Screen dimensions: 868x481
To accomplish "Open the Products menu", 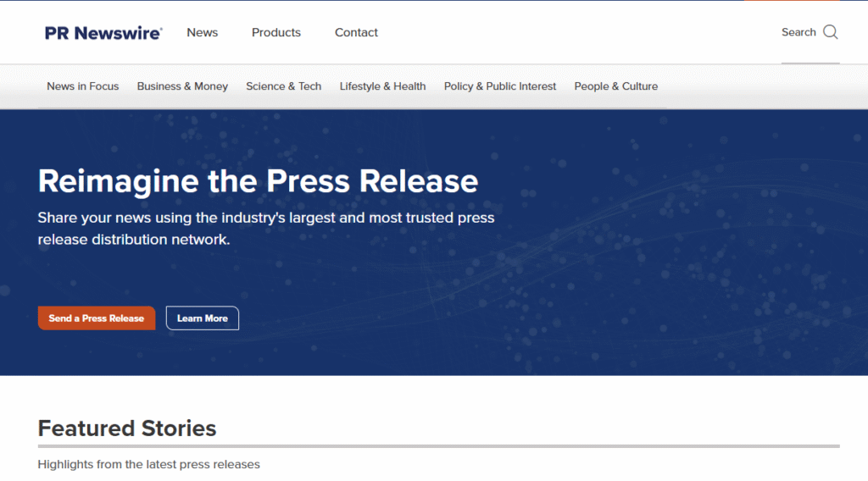I will click(x=276, y=32).
